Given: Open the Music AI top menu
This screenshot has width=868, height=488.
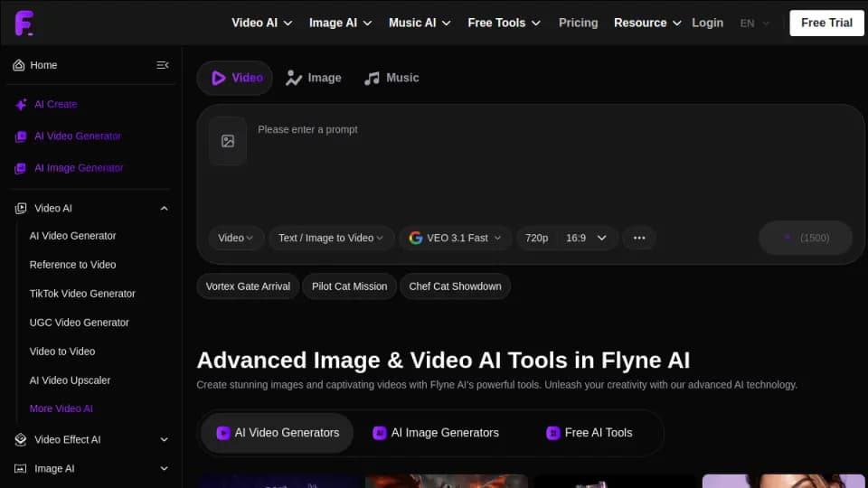Looking at the screenshot, I should click(420, 23).
